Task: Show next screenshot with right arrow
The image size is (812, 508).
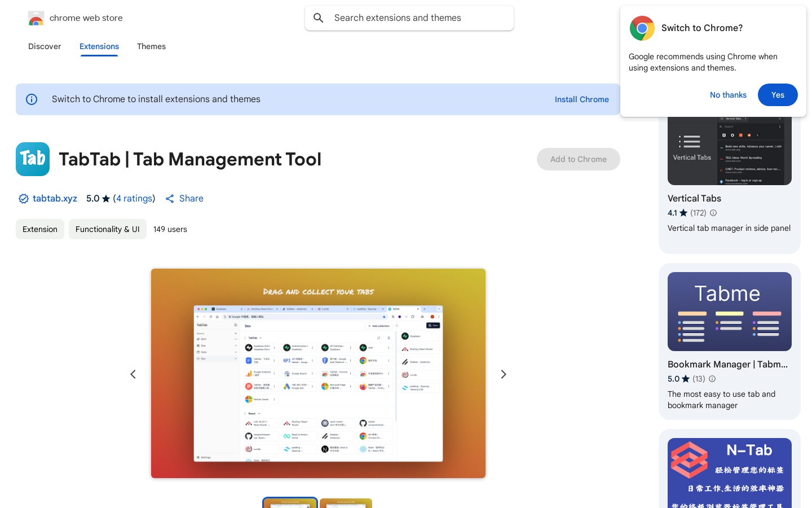Action: click(x=504, y=374)
